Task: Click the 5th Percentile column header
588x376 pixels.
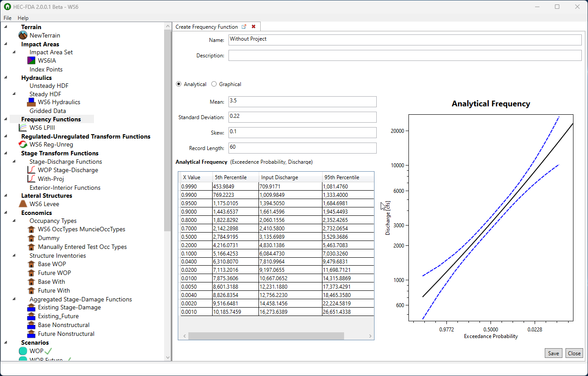Action: click(236, 177)
